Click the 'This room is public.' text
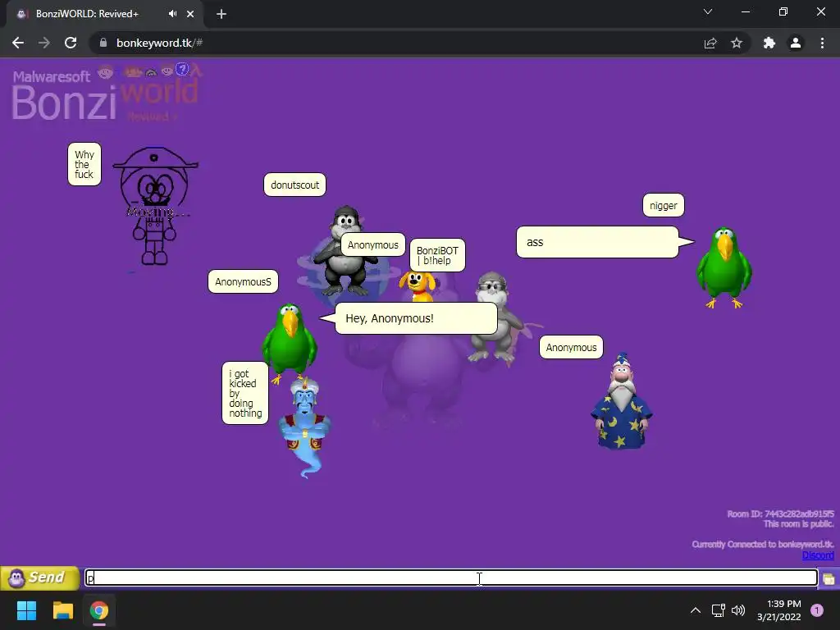Screen dimensions: 840x630 (799, 524)
